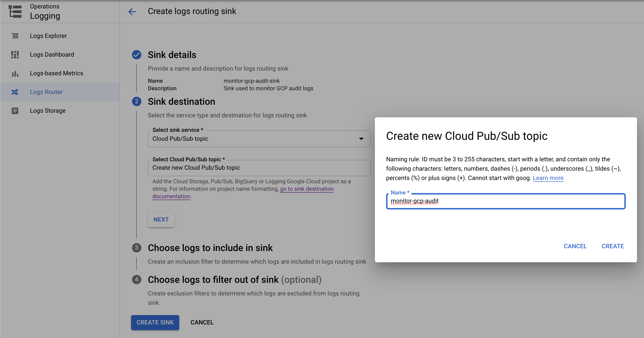
Task: Go to Logs Storage menu item
Action: (x=48, y=111)
